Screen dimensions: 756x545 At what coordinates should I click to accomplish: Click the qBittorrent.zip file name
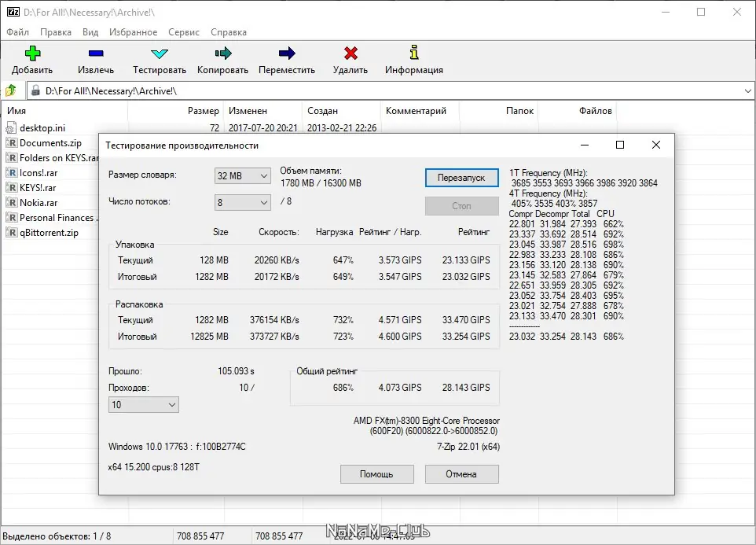(x=49, y=233)
